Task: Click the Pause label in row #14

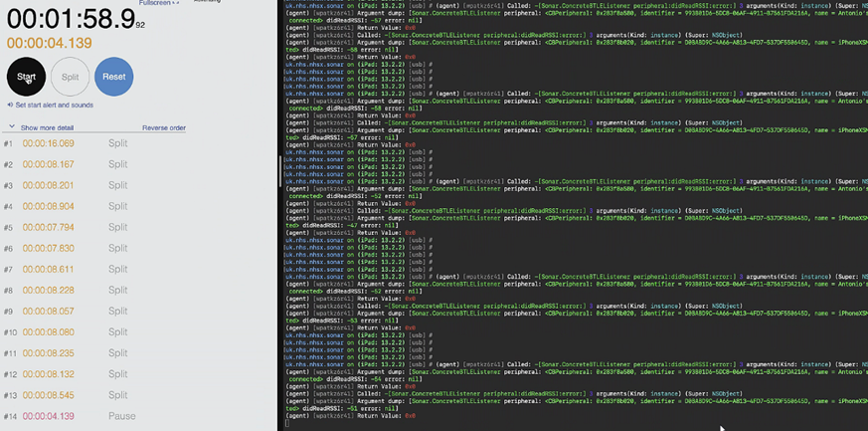Action: [x=121, y=417]
